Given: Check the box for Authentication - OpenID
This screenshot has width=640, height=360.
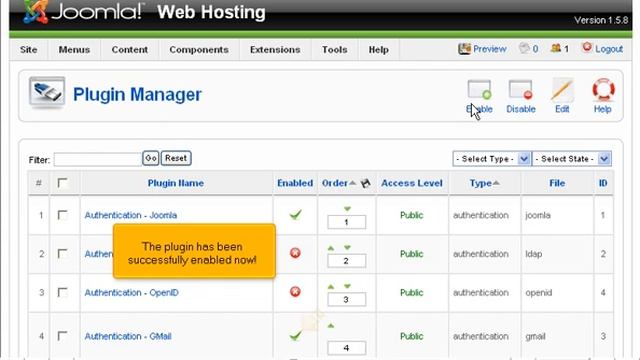Looking at the screenshot, I should [x=62, y=292].
